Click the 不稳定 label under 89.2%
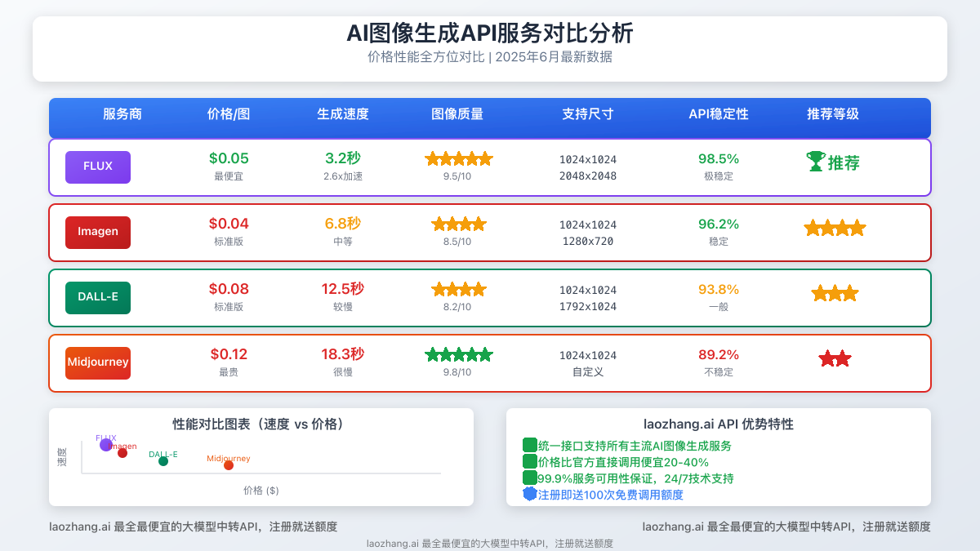980x551 pixels. pyautogui.click(x=719, y=372)
